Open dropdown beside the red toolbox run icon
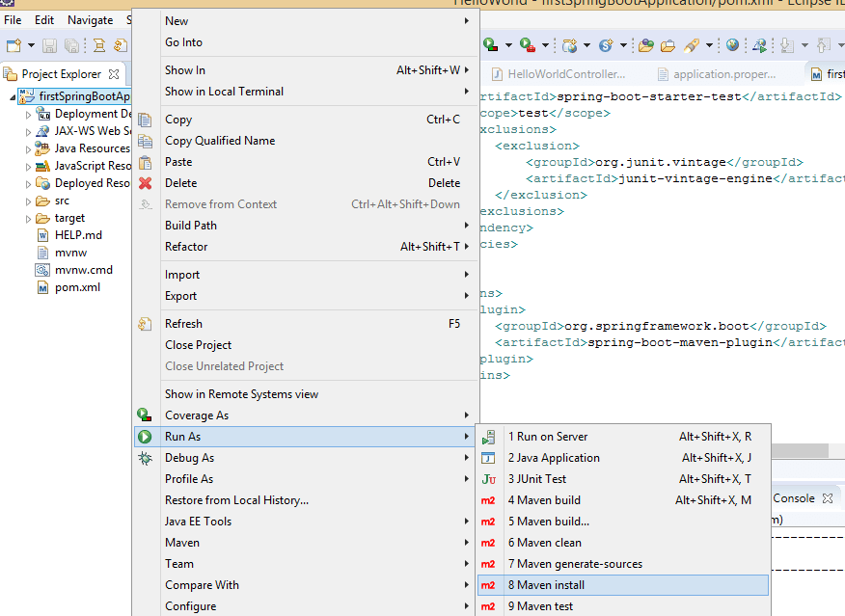845x616 pixels. tap(545, 45)
